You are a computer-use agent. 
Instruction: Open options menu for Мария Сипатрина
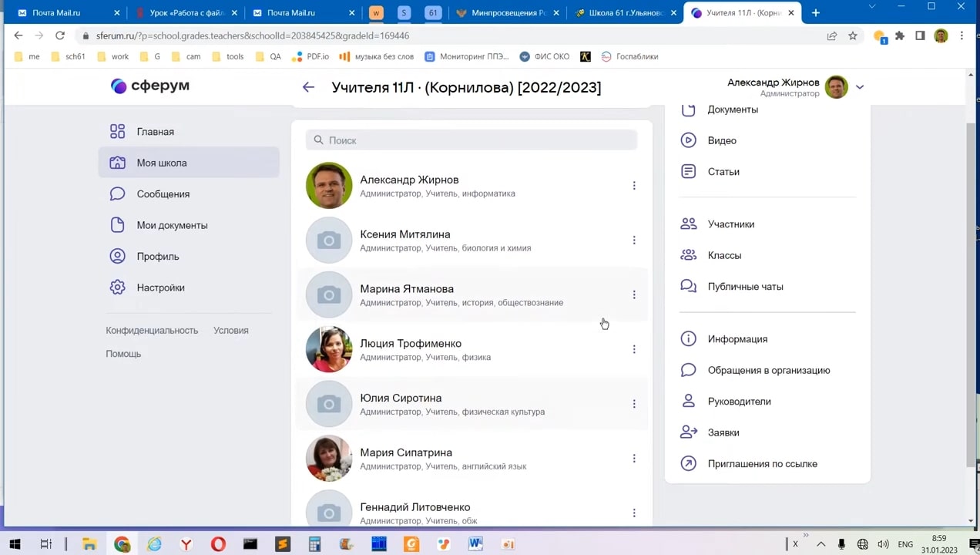point(634,459)
